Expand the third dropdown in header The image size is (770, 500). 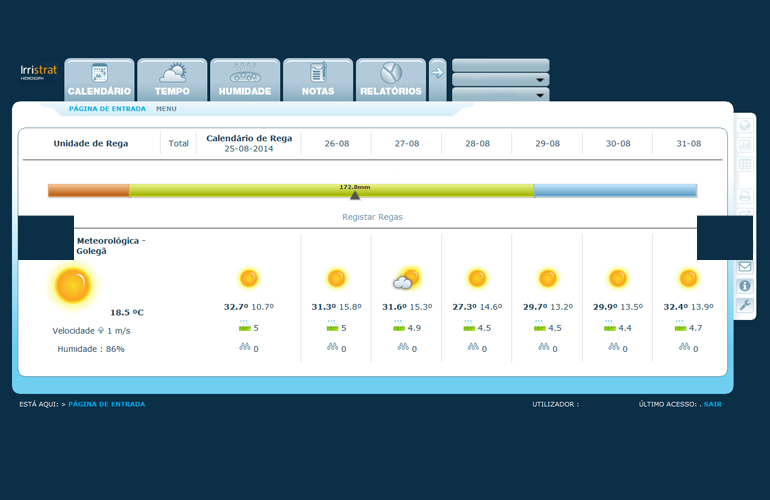(500, 94)
